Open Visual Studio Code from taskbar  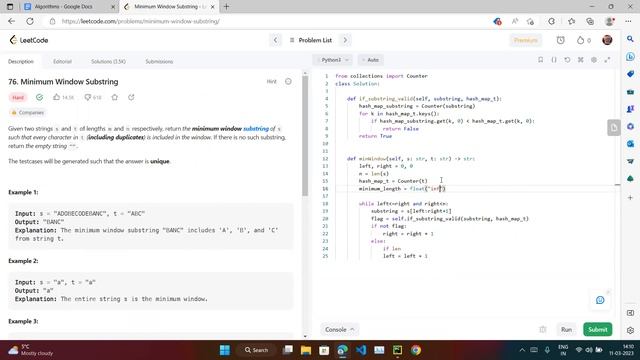(361, 350)
